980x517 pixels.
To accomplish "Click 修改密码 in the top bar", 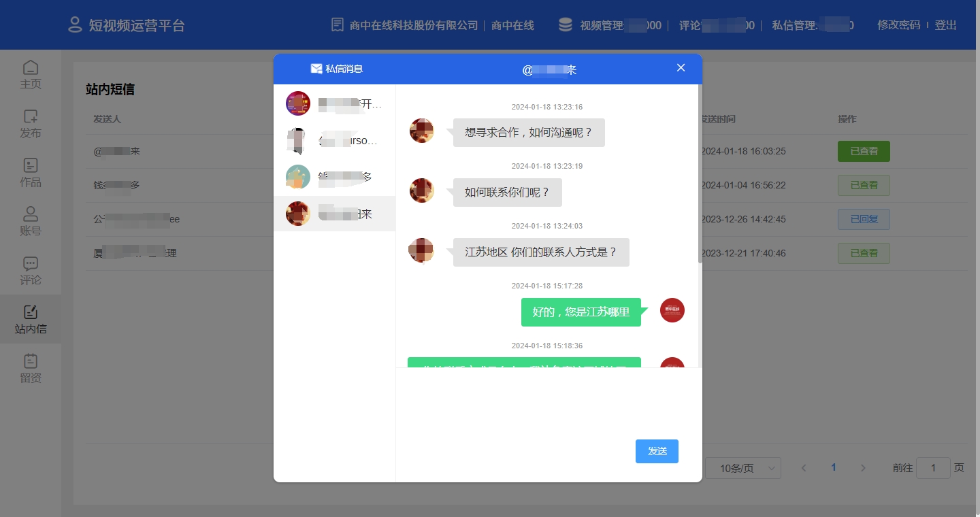I will (898, 25).
